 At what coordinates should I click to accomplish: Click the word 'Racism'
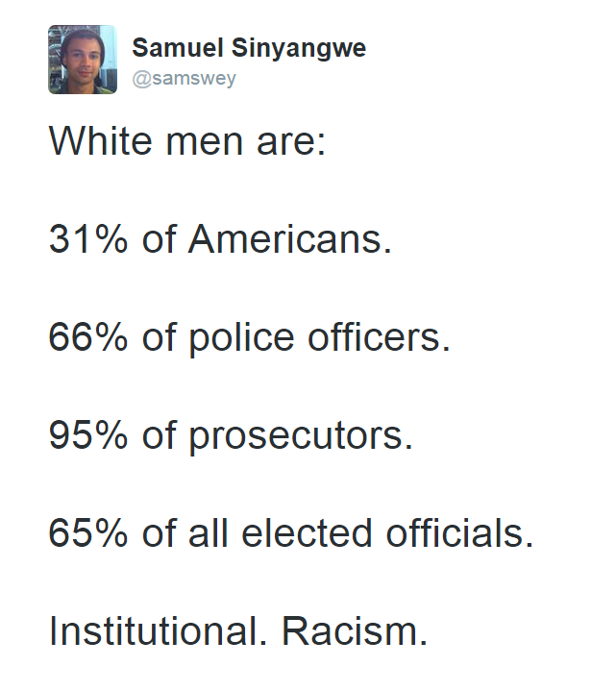[349, 631]
